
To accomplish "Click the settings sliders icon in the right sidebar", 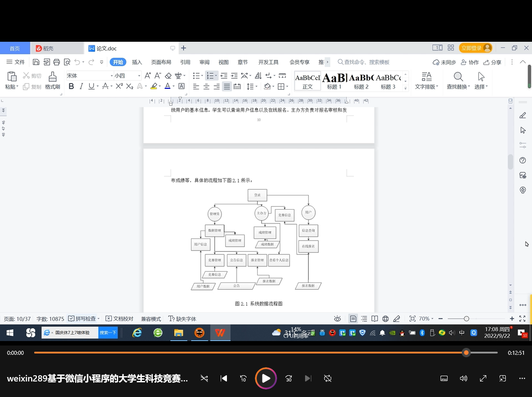I will point(523,145).
